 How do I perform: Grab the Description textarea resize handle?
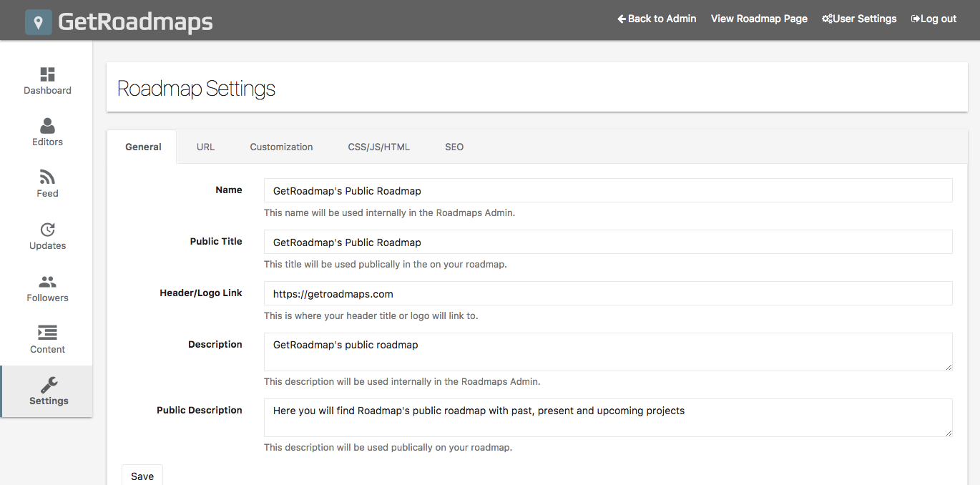click(x=948, y=366)
